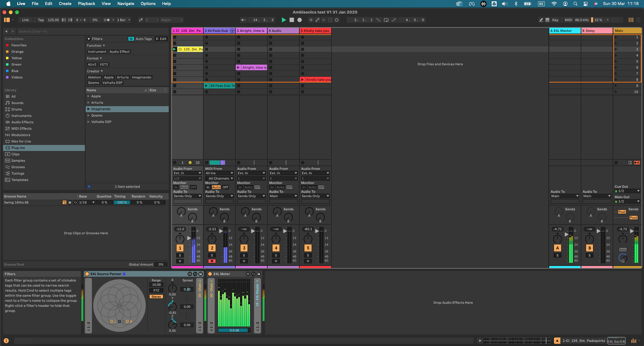Open the quantization 1 Bar dropdown

[123, 20]
